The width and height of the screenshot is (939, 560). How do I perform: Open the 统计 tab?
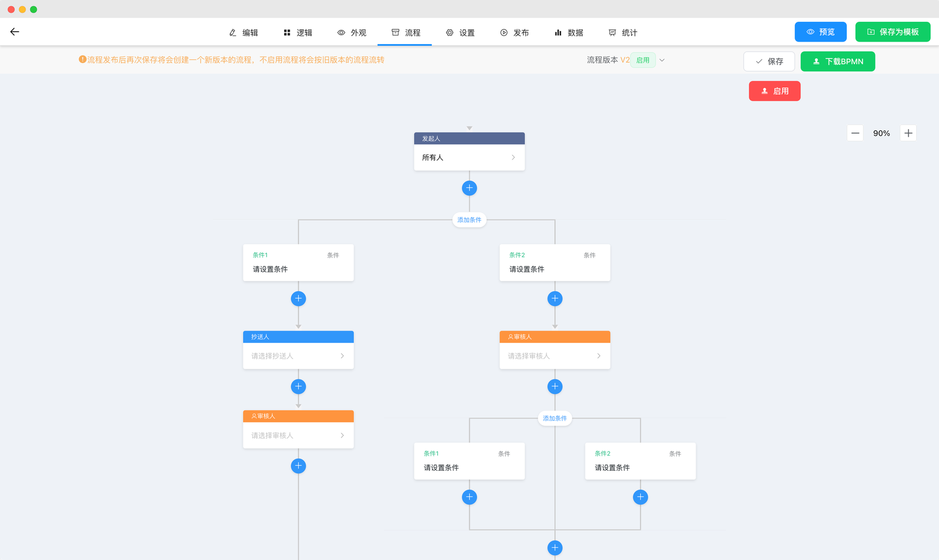pos(623,33)
